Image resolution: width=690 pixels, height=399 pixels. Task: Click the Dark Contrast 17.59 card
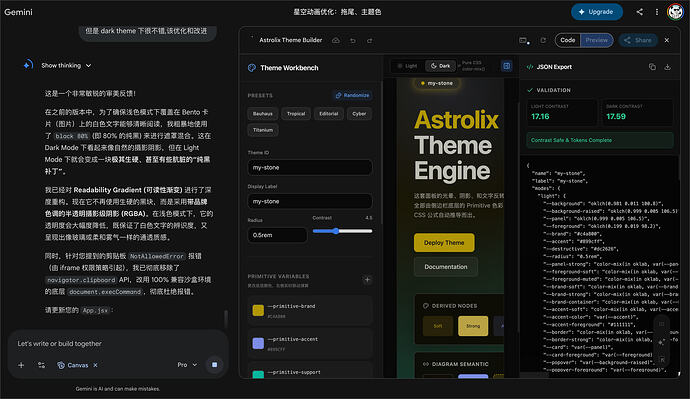tap(637, 113)
